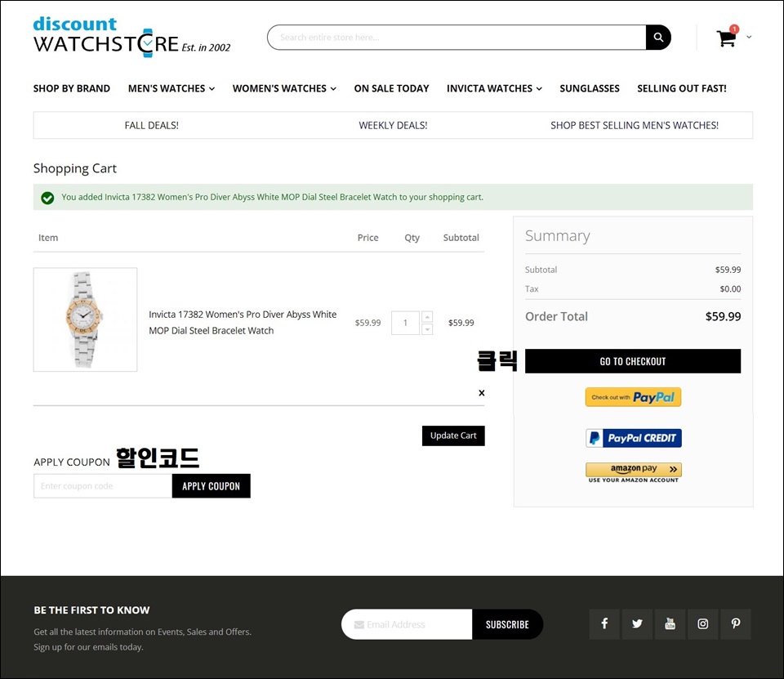
Task: Open Women's Watches menu
Action: (284, 88)
